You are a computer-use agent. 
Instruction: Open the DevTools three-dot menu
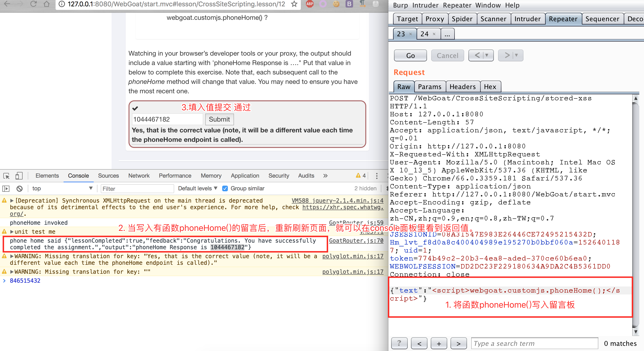[377, 176]
